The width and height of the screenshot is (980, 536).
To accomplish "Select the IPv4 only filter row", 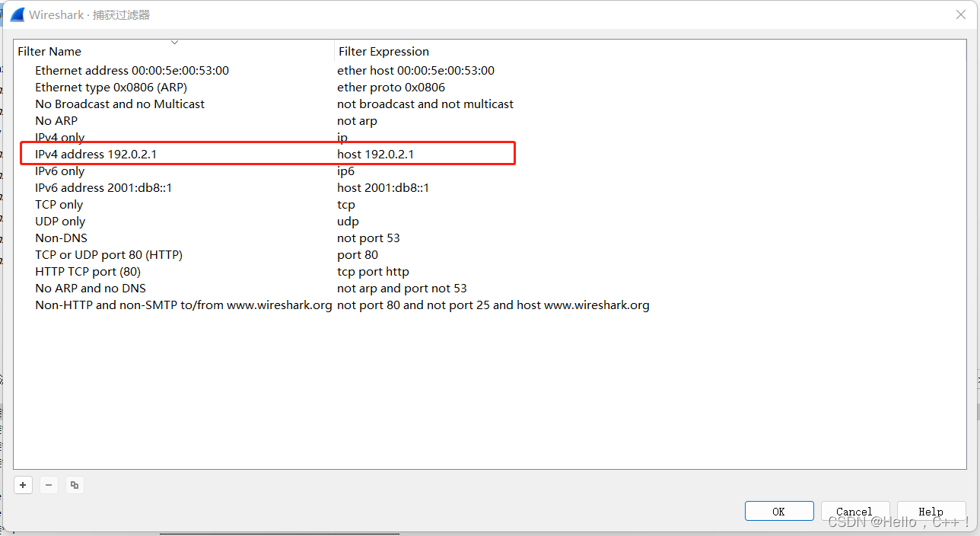I will 60,137.
